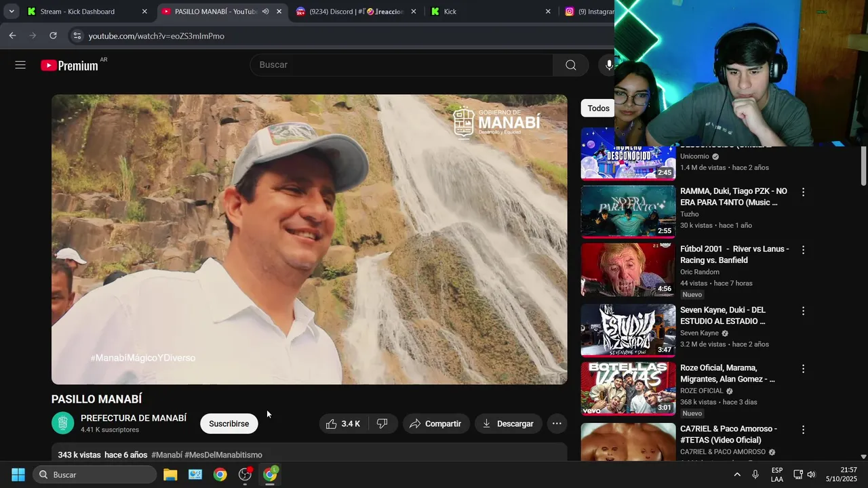Image resolution: width=868 pixels, height=488 pixels.
Task: Share the video via Compartir
Action: tap(436, 424)
